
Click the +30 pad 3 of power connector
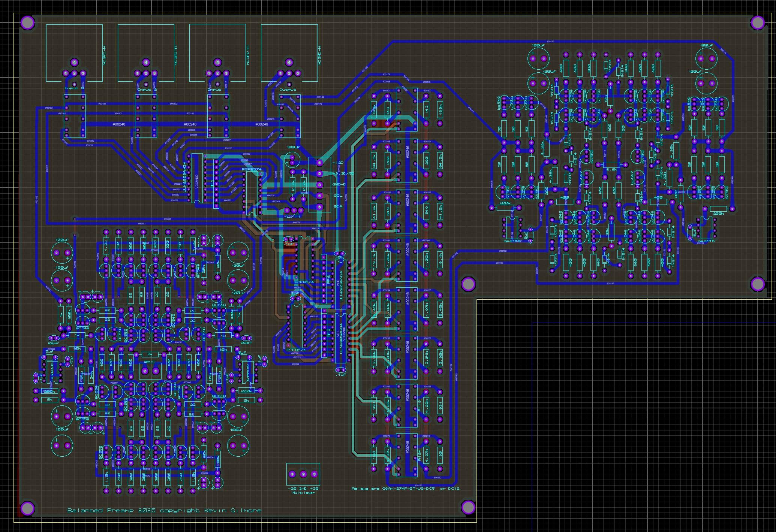314,474
